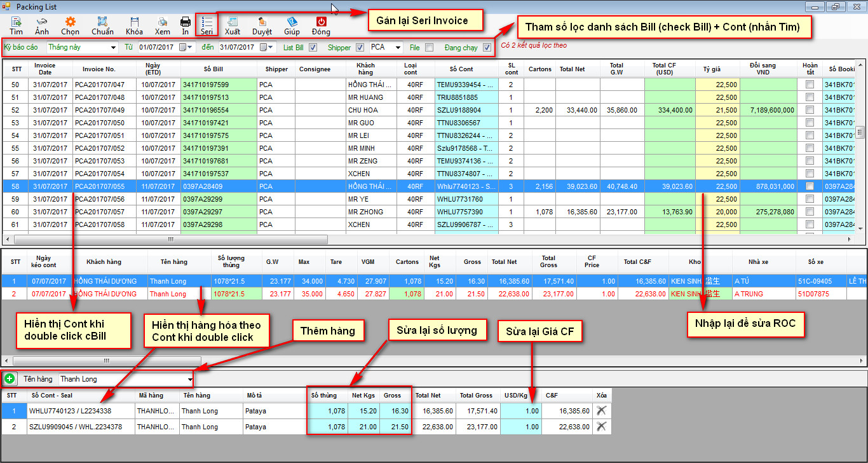Open Giúp help icon

(x=292, y=25)
